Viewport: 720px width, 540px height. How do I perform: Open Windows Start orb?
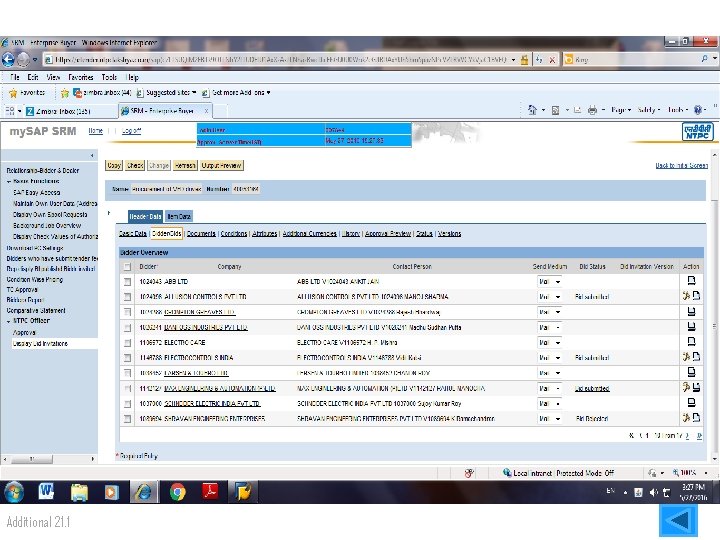click(14, 492)
